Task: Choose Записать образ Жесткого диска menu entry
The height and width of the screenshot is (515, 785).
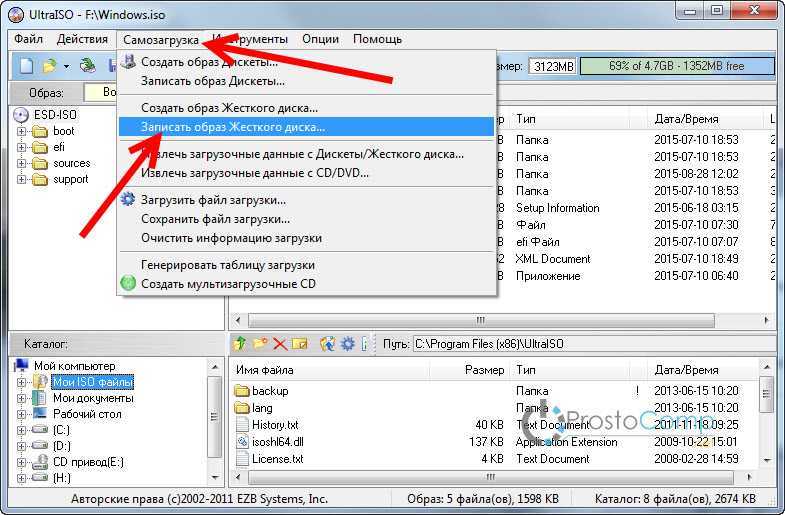Action: coord(306,127)
